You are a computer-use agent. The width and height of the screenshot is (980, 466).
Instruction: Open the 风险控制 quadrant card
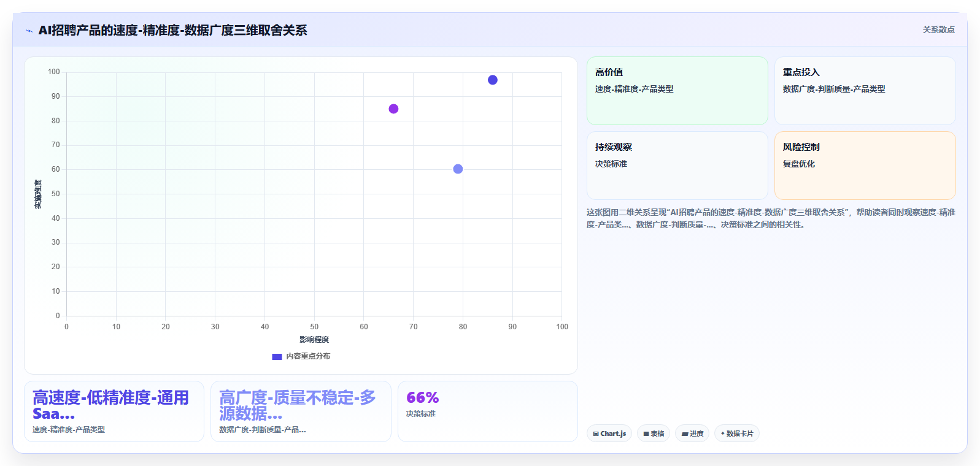[865, 166]
